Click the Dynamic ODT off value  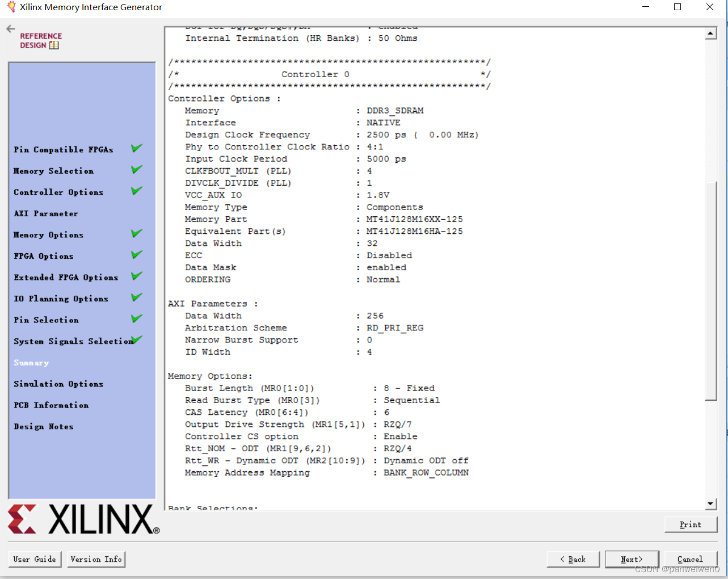point(426,460)
